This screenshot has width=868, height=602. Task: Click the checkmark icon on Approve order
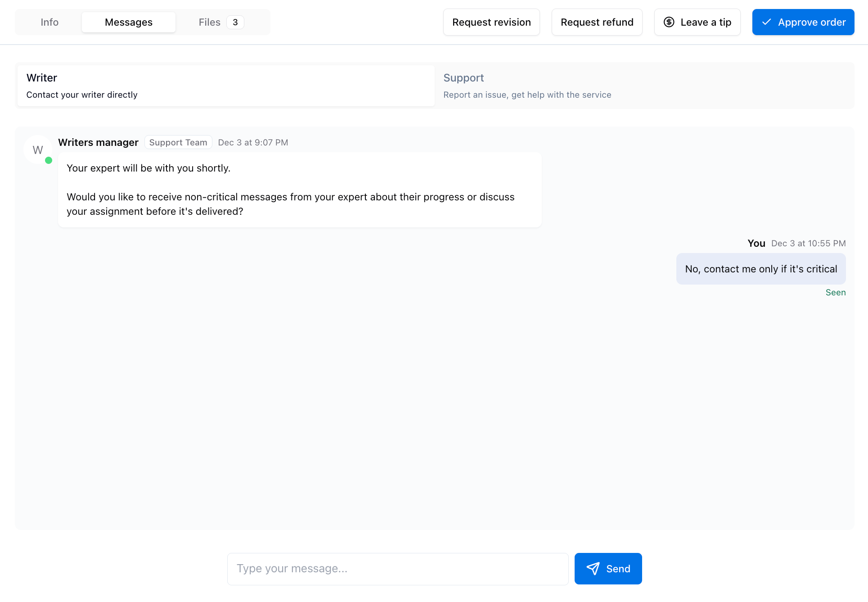pos(767,22)
